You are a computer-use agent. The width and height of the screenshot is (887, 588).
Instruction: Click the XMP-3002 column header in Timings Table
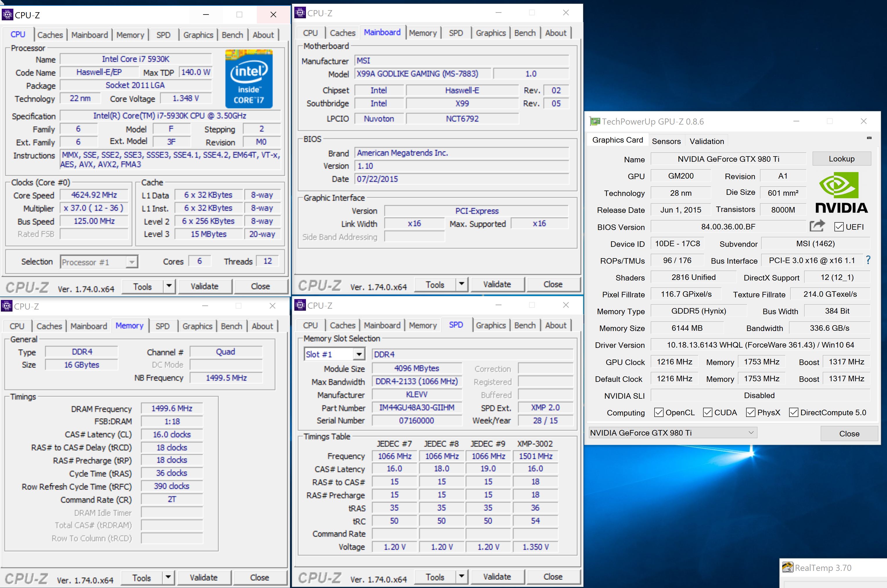coord(535,444)
